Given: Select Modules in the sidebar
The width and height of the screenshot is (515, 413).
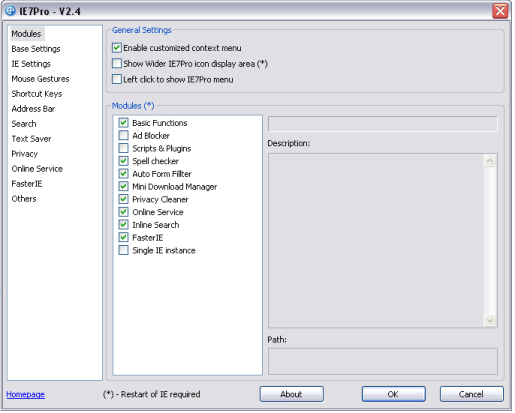Looking at the screenshot, I should (26, 34).
